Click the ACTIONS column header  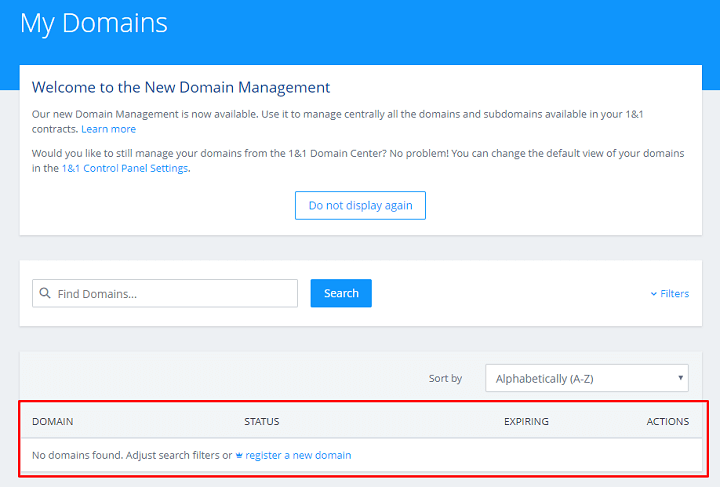coord(667,422)
